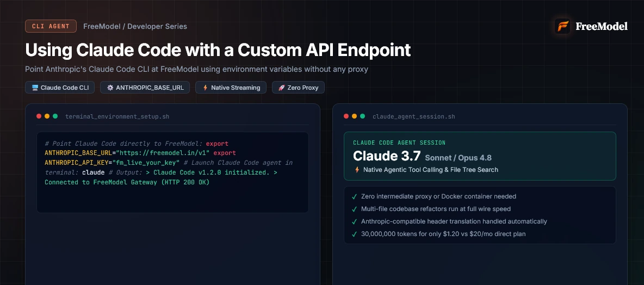Click the main heading Using Claude Code

(x=218, y=49)
